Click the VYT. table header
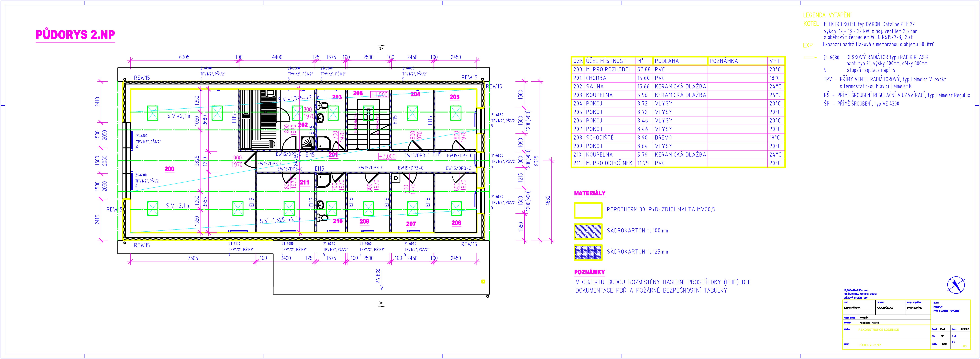This screenshot has height=359, width=980. (775, 61)
